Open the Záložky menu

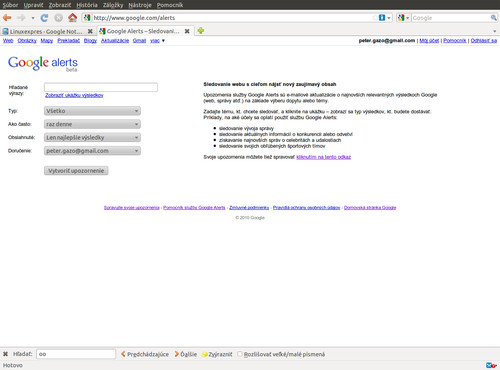click(113, 5)
